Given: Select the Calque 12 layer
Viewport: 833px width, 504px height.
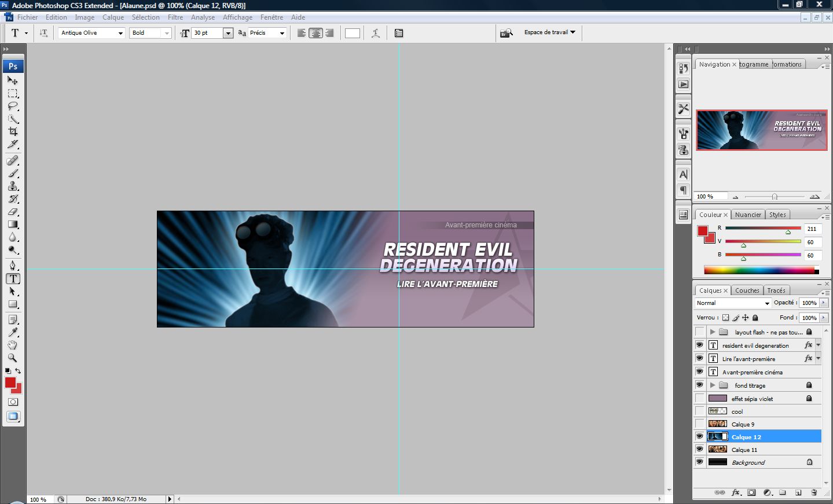Looking at the screenshot, I should click(x=757, y=437).
